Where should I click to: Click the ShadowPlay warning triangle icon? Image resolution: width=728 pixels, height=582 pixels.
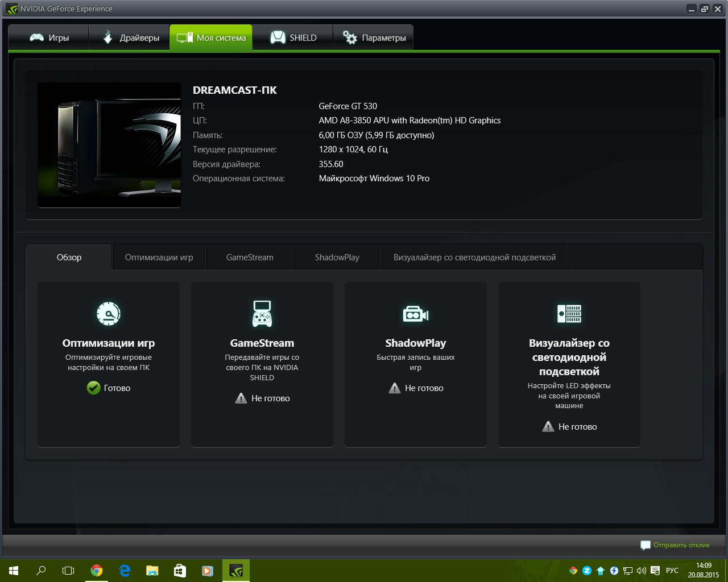pos(395,388)
